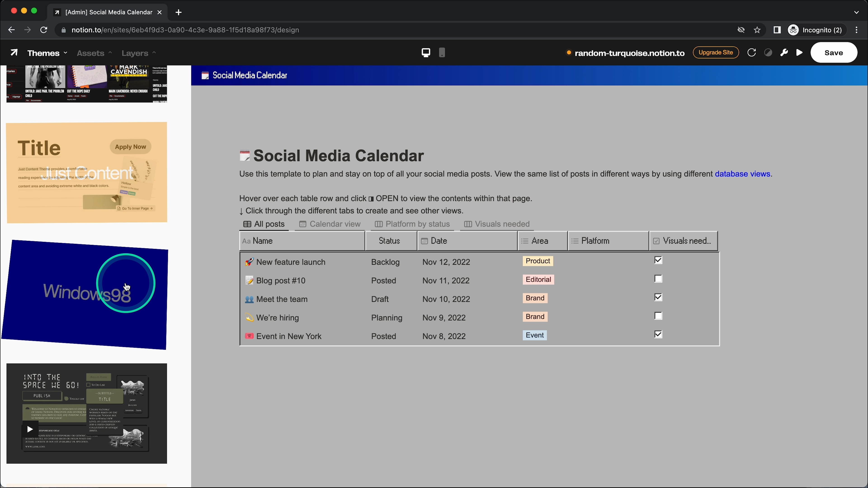Open a new browser tab
Viewport: 868px width, 488px height.
[x=179, y=12]
